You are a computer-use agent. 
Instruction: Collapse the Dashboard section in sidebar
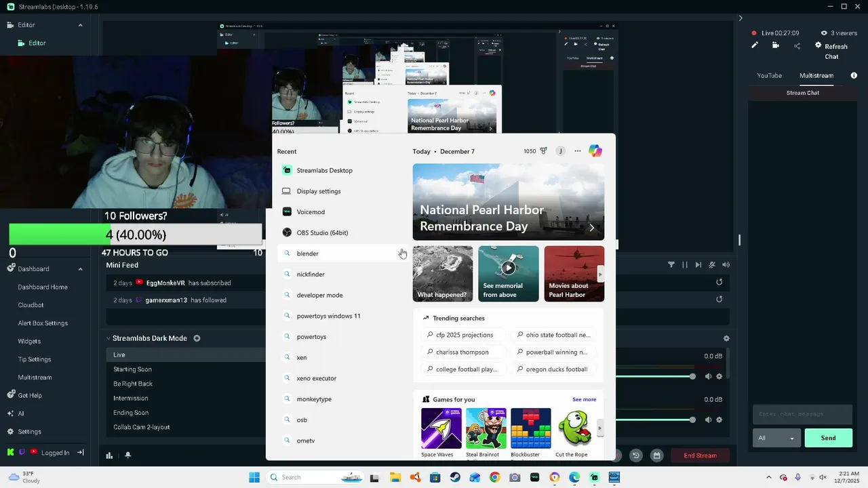80,269
